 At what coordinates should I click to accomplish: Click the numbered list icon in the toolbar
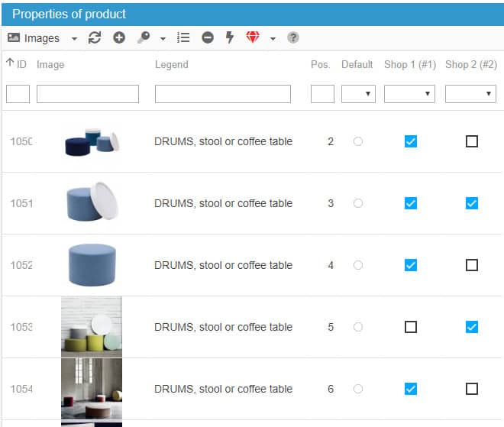click(183, 37)
